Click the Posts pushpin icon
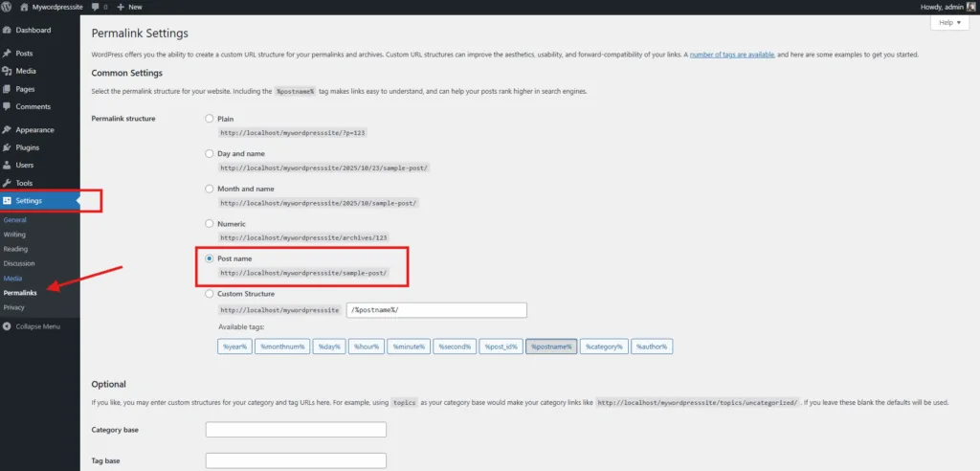Image resolution: width=980 pixels, height=471 pixels. tap(7, 54)
